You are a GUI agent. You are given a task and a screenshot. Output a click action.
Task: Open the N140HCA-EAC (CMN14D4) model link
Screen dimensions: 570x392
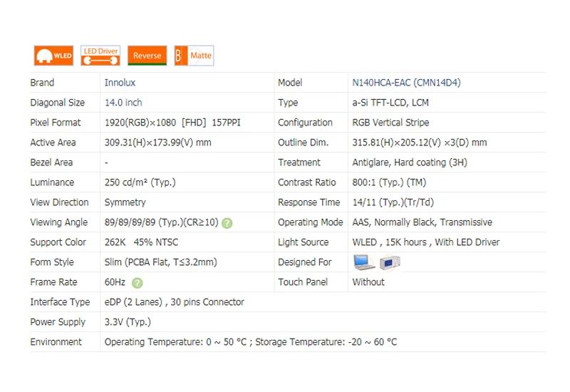pos(406,83)
